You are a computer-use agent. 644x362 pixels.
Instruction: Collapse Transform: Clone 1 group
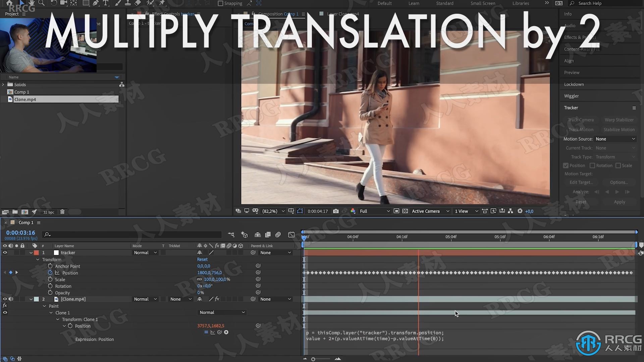pyautogui.click(x=58, y=319)
